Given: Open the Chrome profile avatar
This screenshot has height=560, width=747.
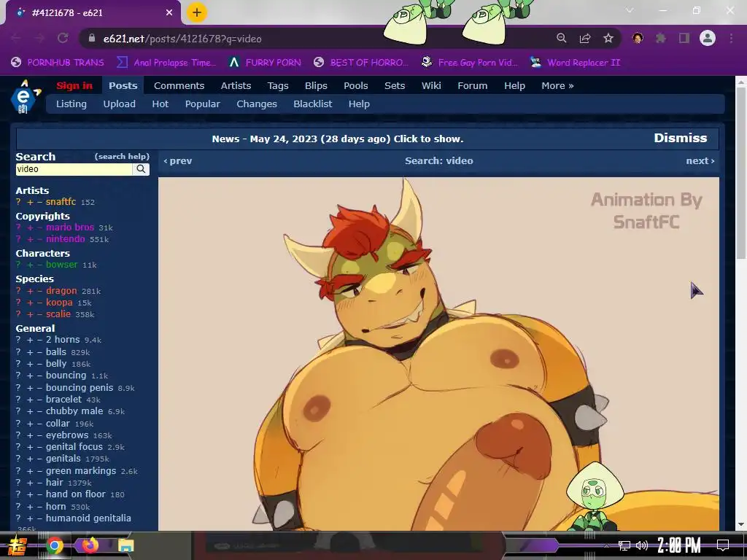Looking at the screenshot, I should (x=708, y=38).
